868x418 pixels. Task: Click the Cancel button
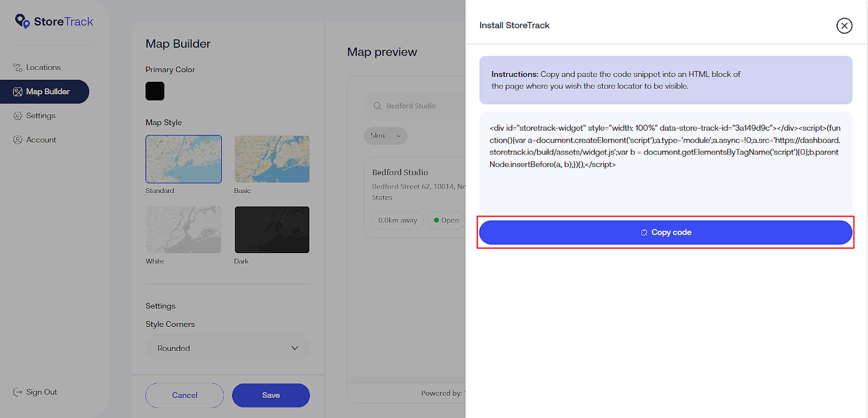point(184,395)
